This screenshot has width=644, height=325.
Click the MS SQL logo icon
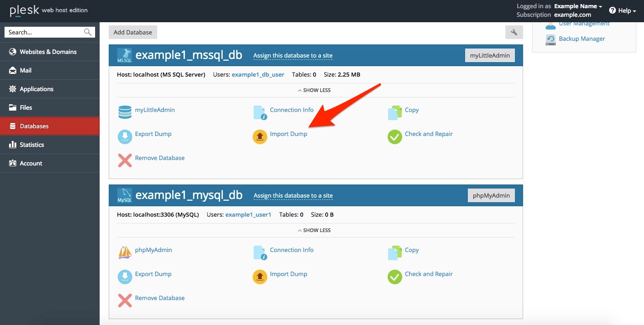(125, 56)
